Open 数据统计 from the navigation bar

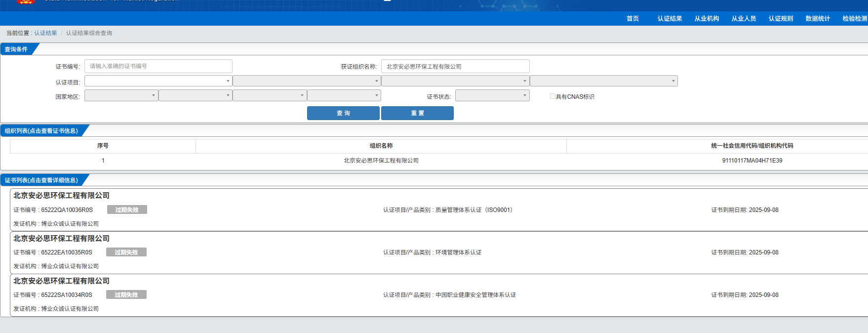(x=818, y=19)
